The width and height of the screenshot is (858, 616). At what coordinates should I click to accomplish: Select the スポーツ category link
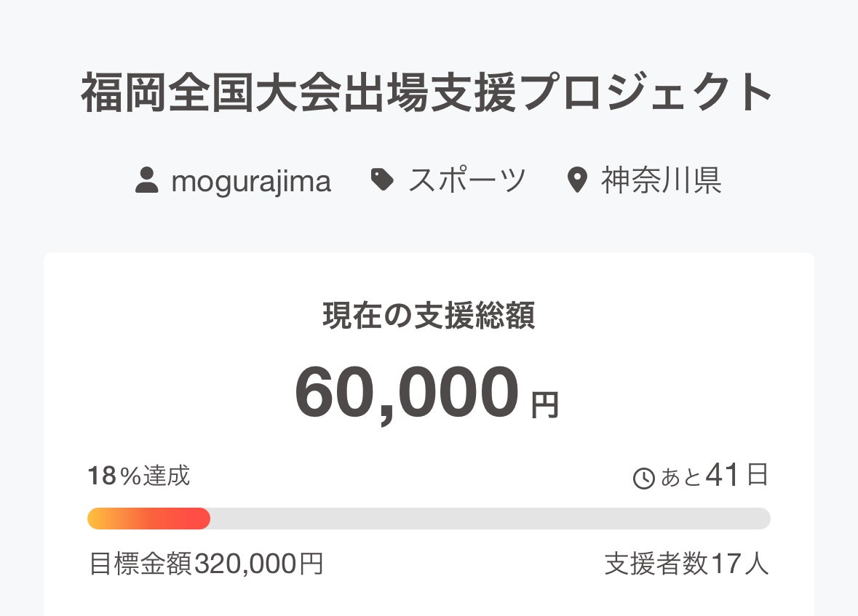point(466,180)
